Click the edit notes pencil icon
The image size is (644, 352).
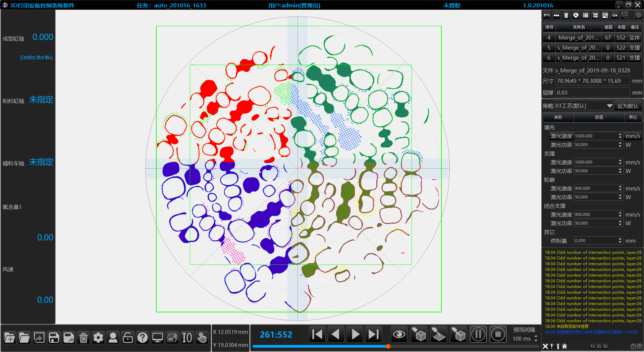tap(605, 15)
